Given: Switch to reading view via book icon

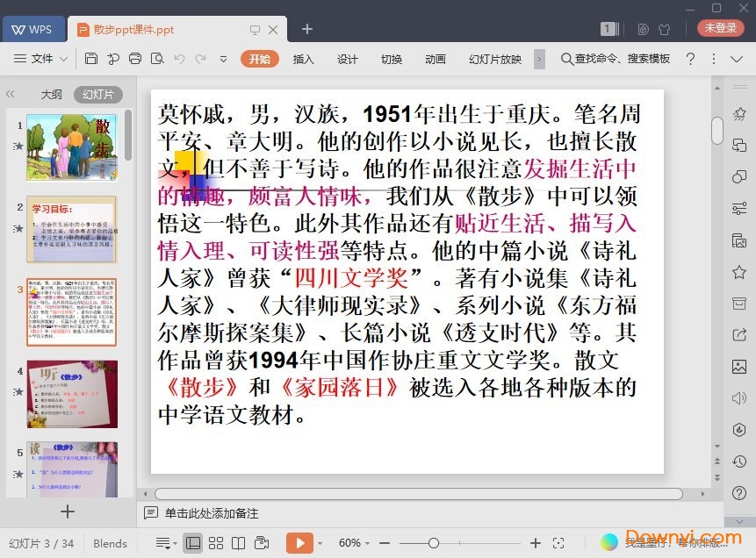Looking at the screenshot, I should [238, 543].
